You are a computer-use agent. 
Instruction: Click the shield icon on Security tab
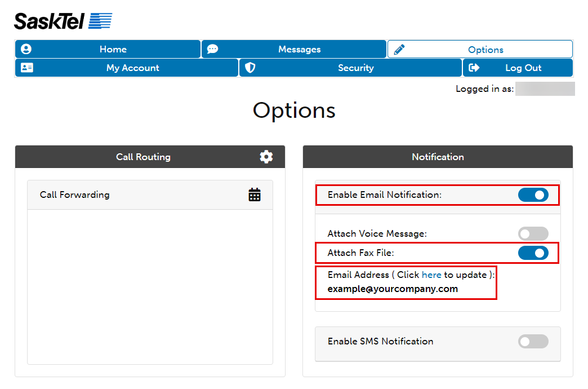point(250,68)
